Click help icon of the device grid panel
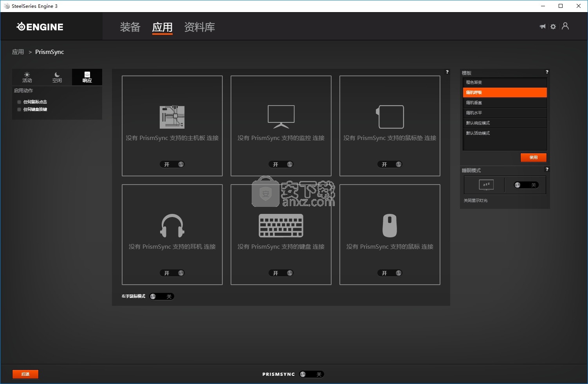The height and width of the screenshot is (384, 588). (447, 72)
